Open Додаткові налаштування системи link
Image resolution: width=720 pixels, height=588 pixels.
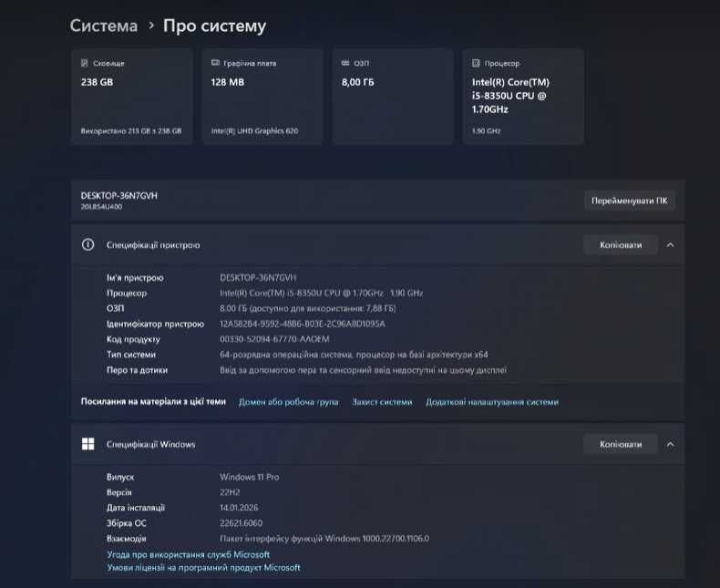tap(492, 402)
